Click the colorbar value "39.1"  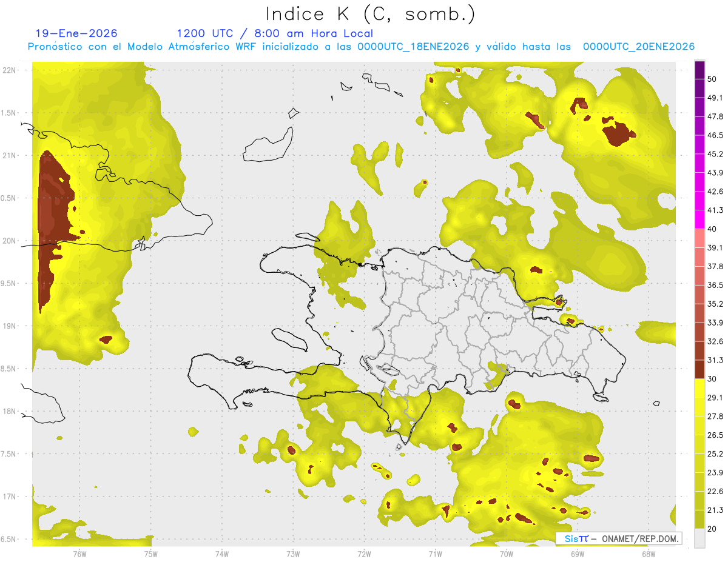click(715, 247)
